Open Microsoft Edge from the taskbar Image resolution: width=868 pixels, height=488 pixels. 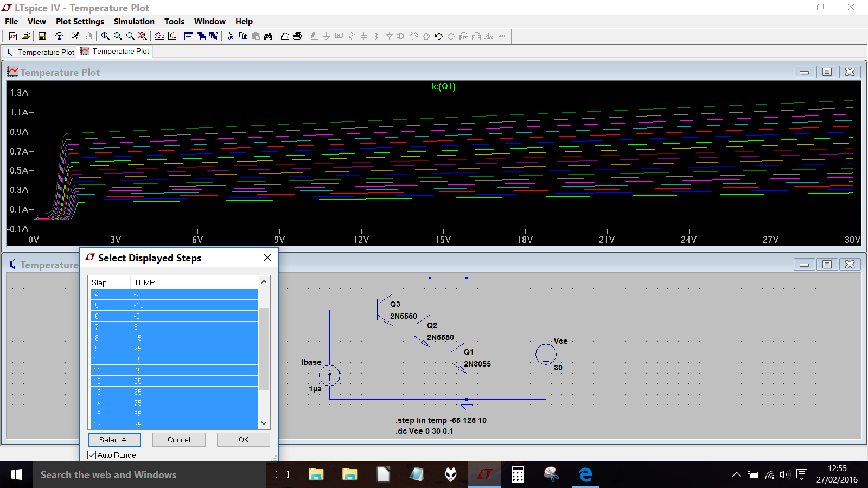click(x=585, y=474)
